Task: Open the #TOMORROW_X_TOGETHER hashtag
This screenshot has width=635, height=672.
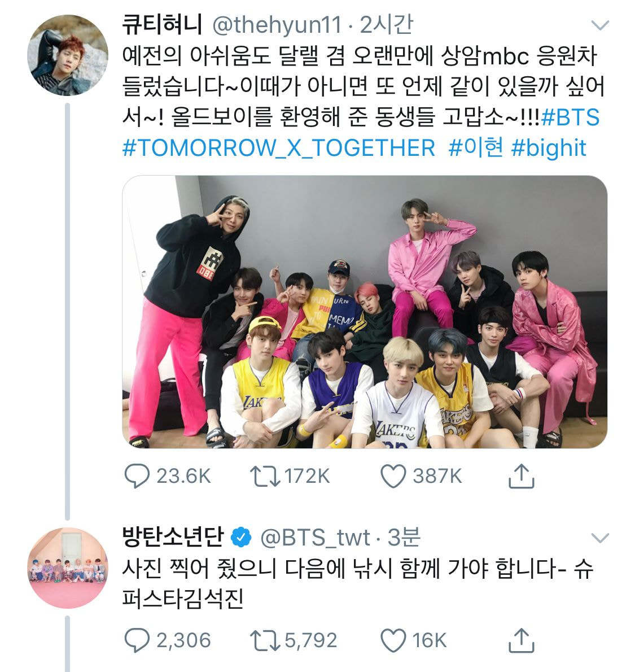Action: click(278, 148)
